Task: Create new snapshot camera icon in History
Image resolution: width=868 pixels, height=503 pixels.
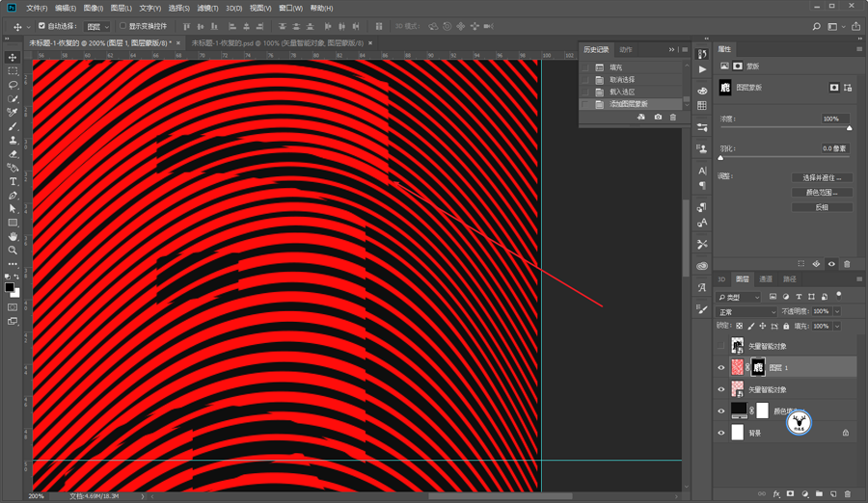Action: tap(658, 118)
